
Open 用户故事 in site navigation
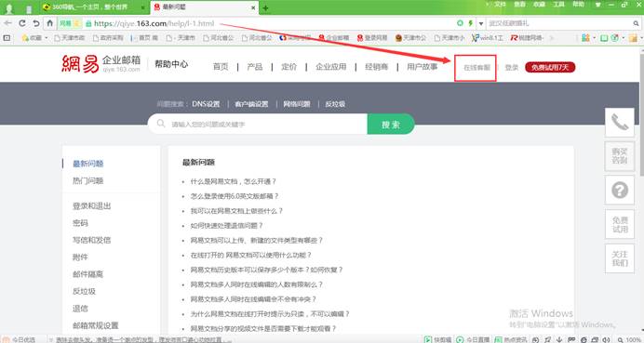(423, 67)
